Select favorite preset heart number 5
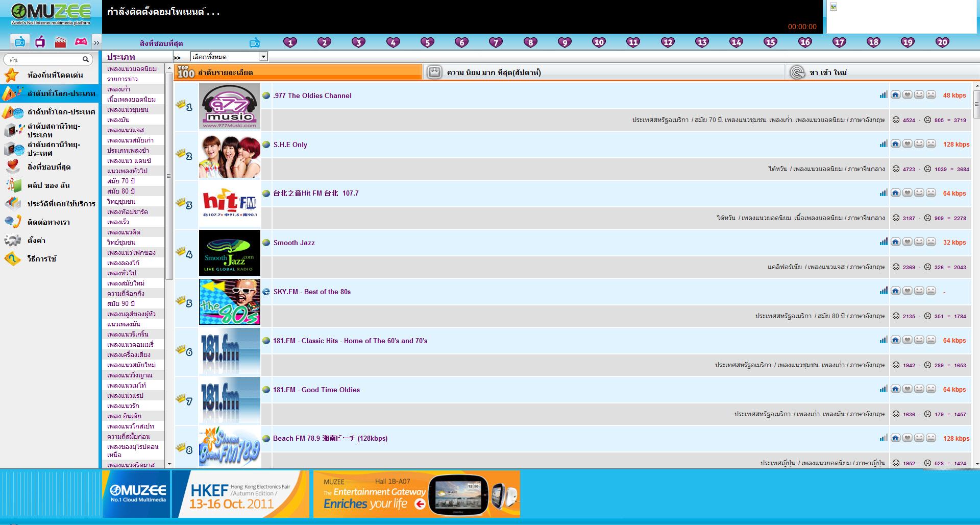 [x=427, y=42]
